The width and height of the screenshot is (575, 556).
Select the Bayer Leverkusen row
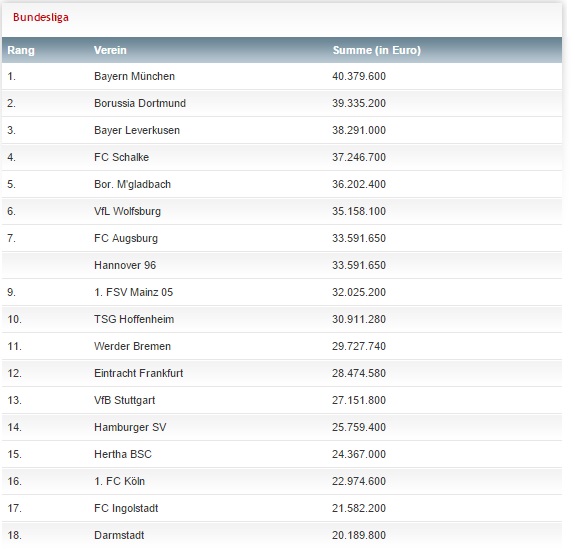282,130
